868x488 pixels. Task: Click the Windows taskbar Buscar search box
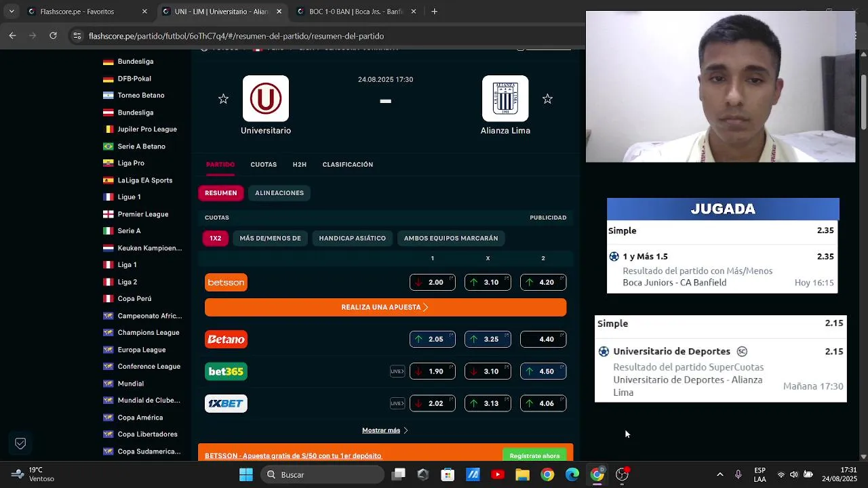coord(322,474)
